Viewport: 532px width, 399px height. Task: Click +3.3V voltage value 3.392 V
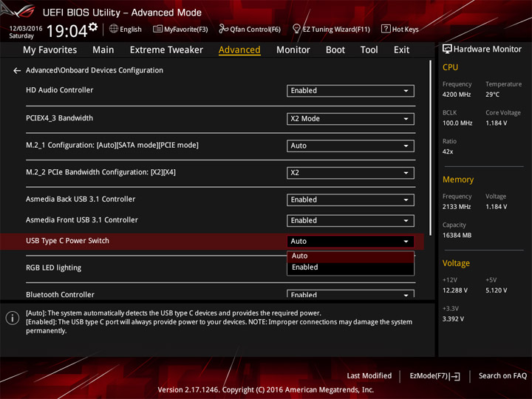pyautogui.click(x=453, y=319)
